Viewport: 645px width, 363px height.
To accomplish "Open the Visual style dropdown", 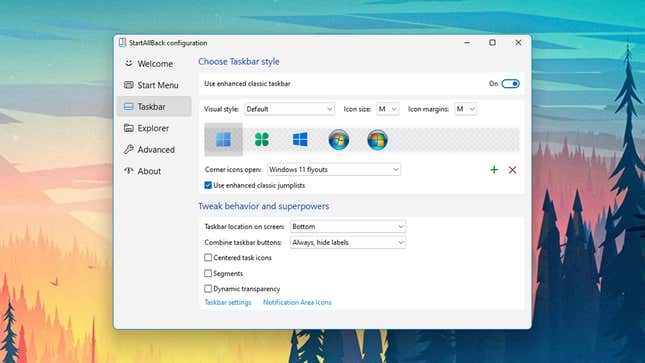I will tap(290, 109).
